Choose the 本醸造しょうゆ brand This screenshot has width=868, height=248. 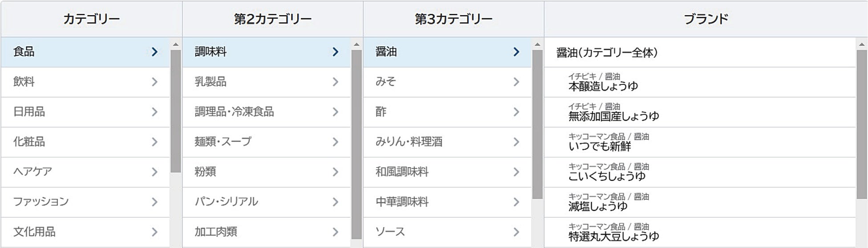tap(603, 86)
